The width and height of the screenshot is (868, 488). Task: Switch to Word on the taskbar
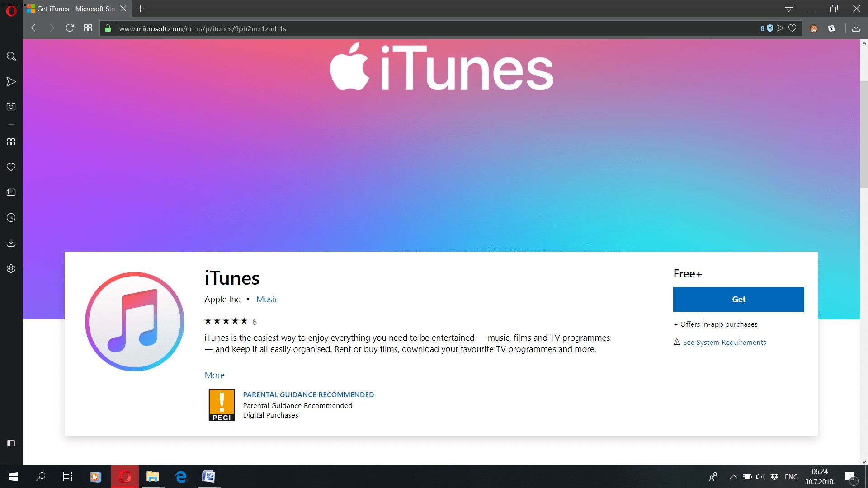(x=209, y=477)
